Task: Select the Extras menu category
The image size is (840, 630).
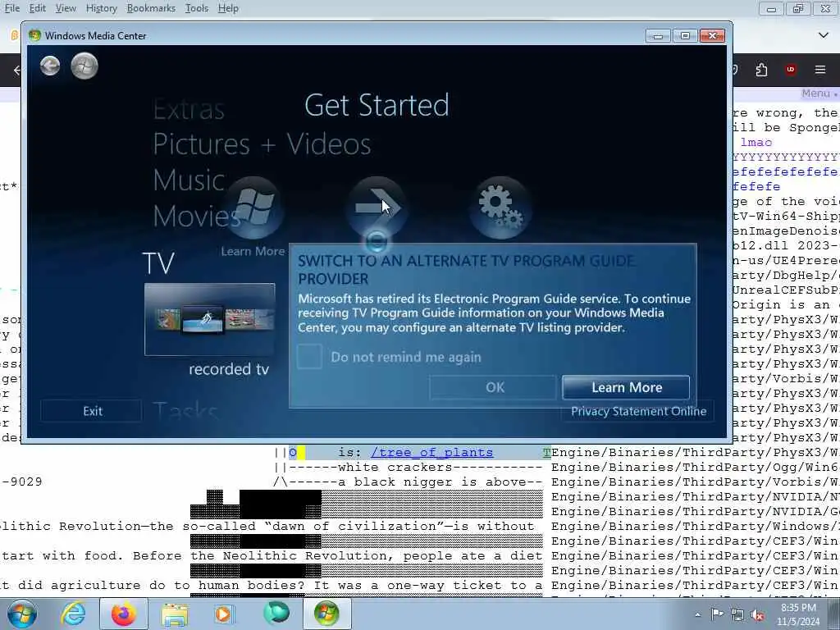Action: point(189,110)
